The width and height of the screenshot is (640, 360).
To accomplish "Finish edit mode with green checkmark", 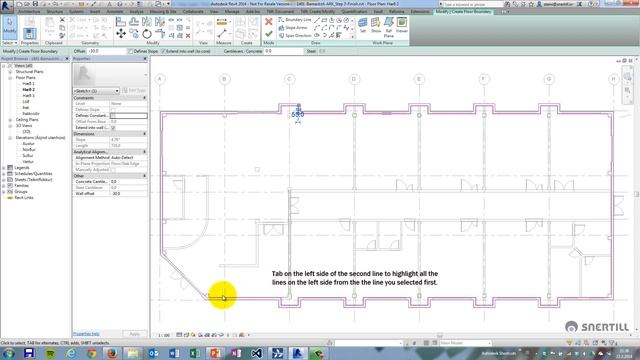I will [x=269, y=34].
